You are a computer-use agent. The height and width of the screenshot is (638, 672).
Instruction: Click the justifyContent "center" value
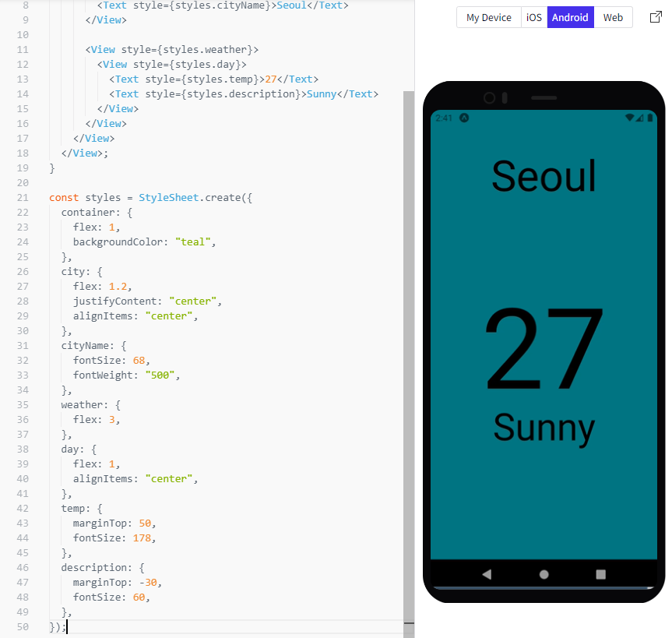click(x=192, y=301)
